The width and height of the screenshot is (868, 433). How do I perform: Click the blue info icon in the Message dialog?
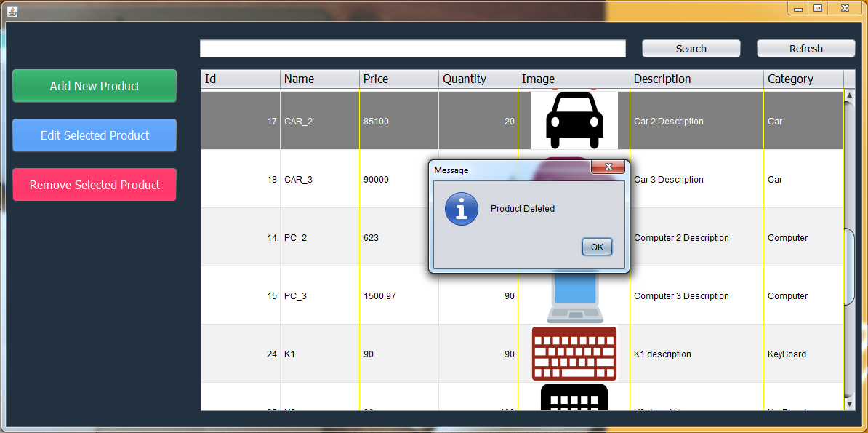[x=461, y=209]
